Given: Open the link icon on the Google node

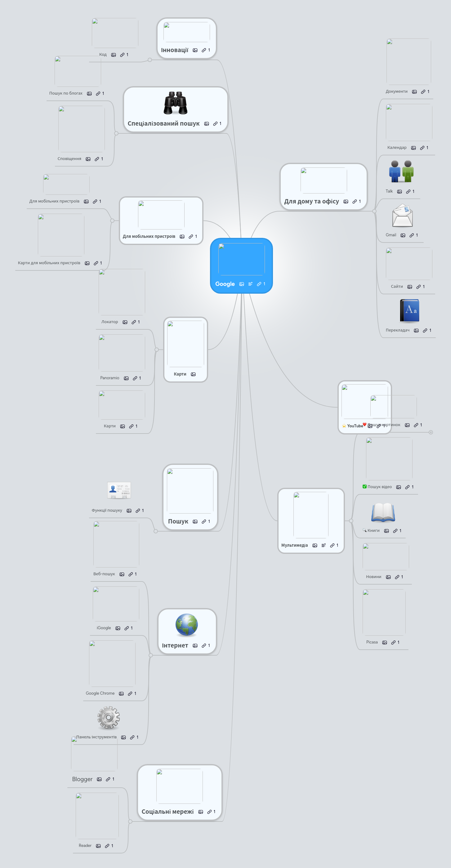Looking at the screenshot, I should click(x=259, y=284).
